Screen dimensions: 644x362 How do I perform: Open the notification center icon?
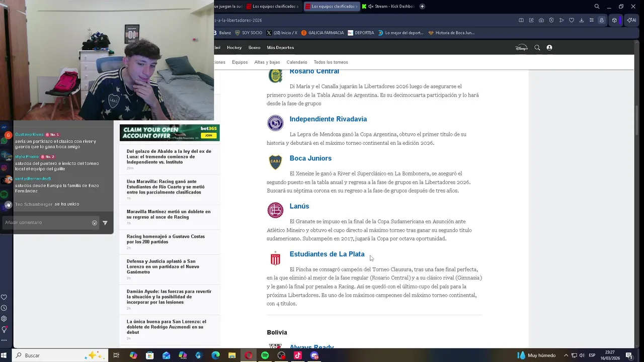click(629, 355)
